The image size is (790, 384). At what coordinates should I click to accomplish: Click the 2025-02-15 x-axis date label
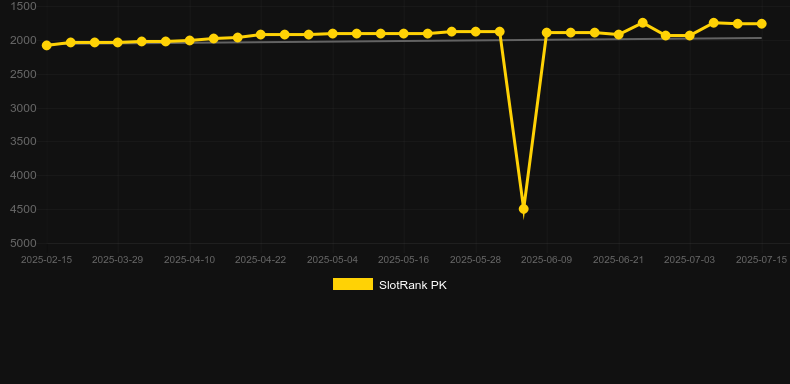[46, 260]
